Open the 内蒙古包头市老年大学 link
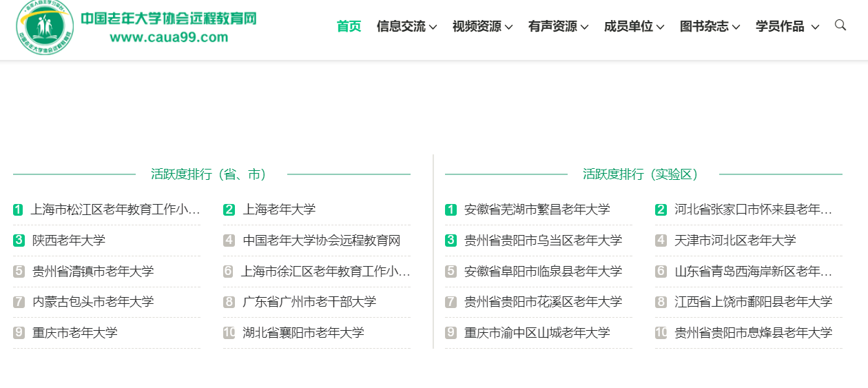Screen dimensions: 868x388 93,302
